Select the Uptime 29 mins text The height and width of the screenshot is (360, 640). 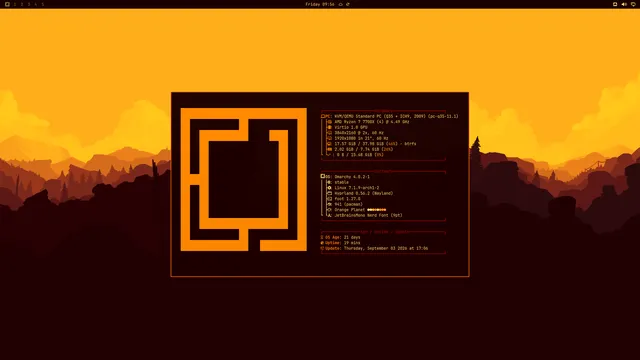click(343, 243)
